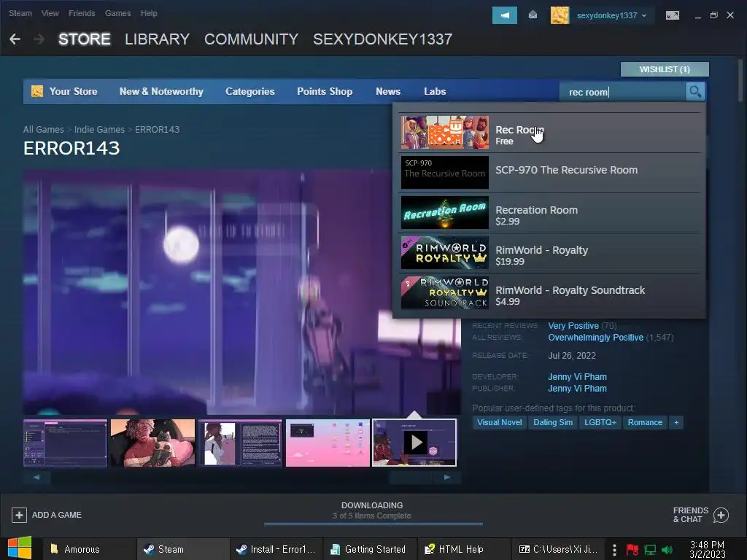Screen dimensions: 747x560
Task: Click the LGBTQ+ tag
Action: coord(600,422)
